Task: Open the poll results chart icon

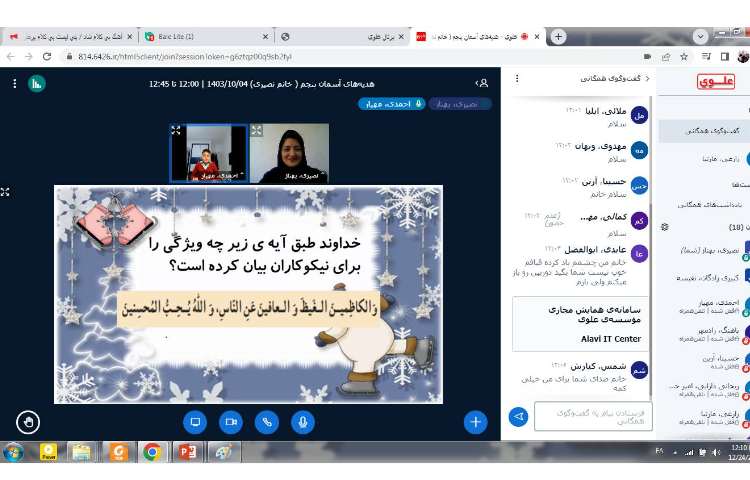Action: 37,84
